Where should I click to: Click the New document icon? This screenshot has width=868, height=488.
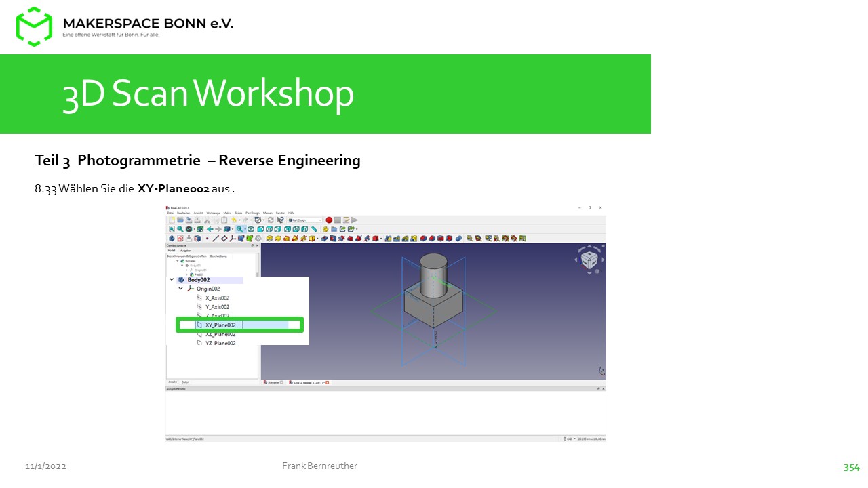tap(172, 220)
